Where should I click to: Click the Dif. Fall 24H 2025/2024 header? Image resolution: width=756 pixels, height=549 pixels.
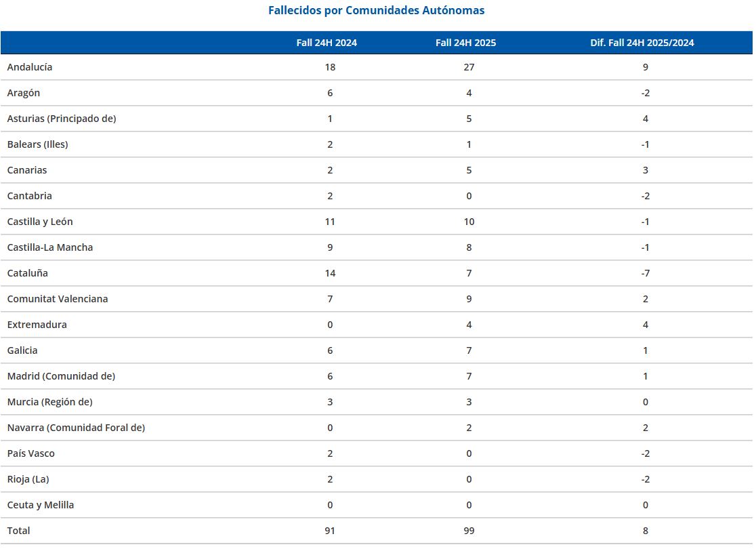pyautogui.click(x=642, y=43)
